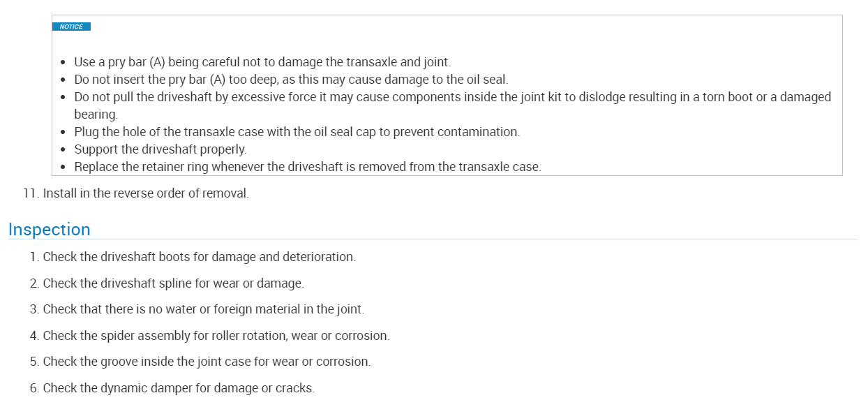The width and height of the screenshot is (868, 407).
Task: Select the "Support the driveshaft properly" bullet
Action: 160,149
